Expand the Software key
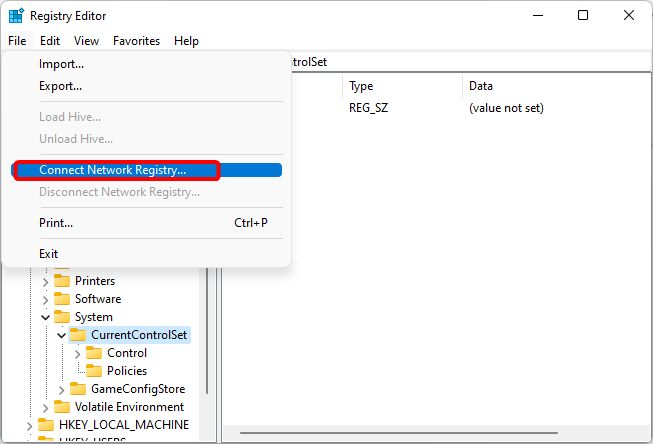Viewport: 653px width, 444px height. point(45,300)
